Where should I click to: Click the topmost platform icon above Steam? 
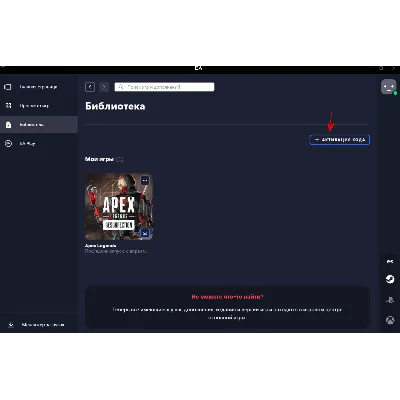pyautogui.click(x=390, y=262)
